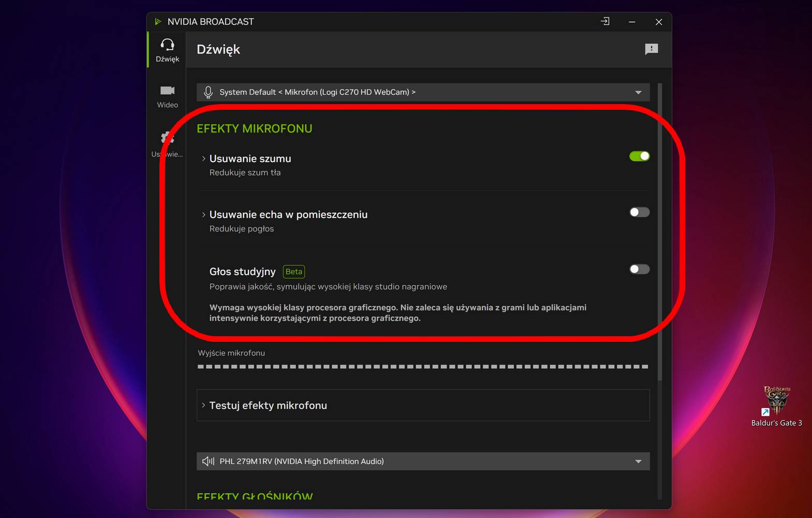Expand the Testuj efekty mikrofonu section

point(423,405)
